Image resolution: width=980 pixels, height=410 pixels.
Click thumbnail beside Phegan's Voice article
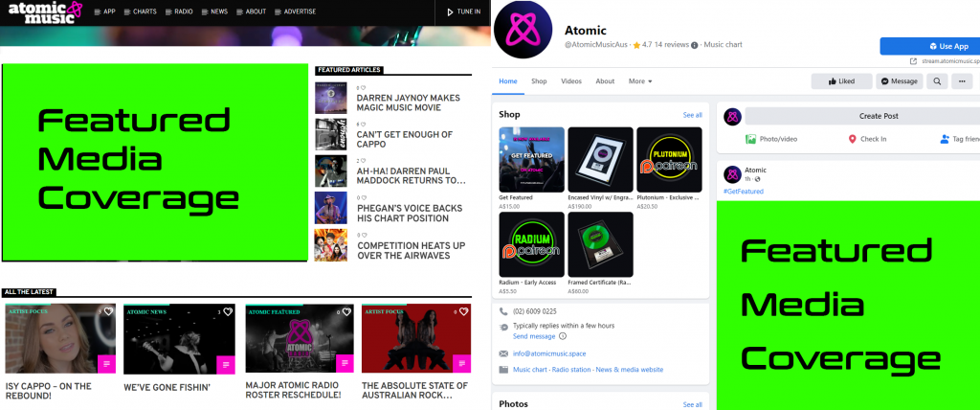(330, 208)
